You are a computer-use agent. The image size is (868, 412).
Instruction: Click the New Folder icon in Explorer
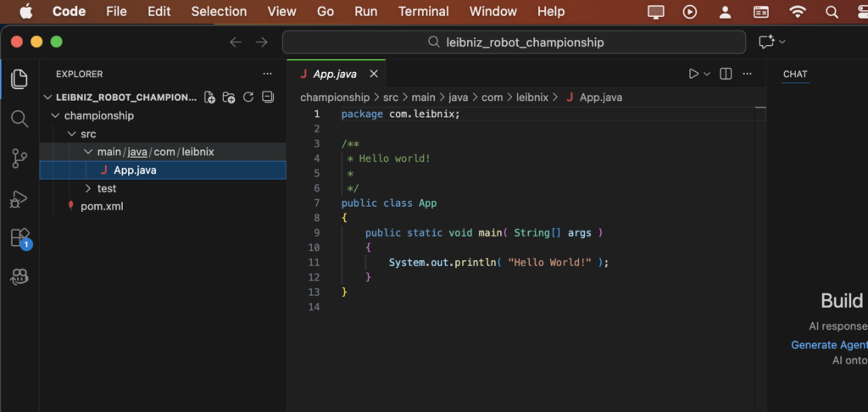[x=229, y=97]
